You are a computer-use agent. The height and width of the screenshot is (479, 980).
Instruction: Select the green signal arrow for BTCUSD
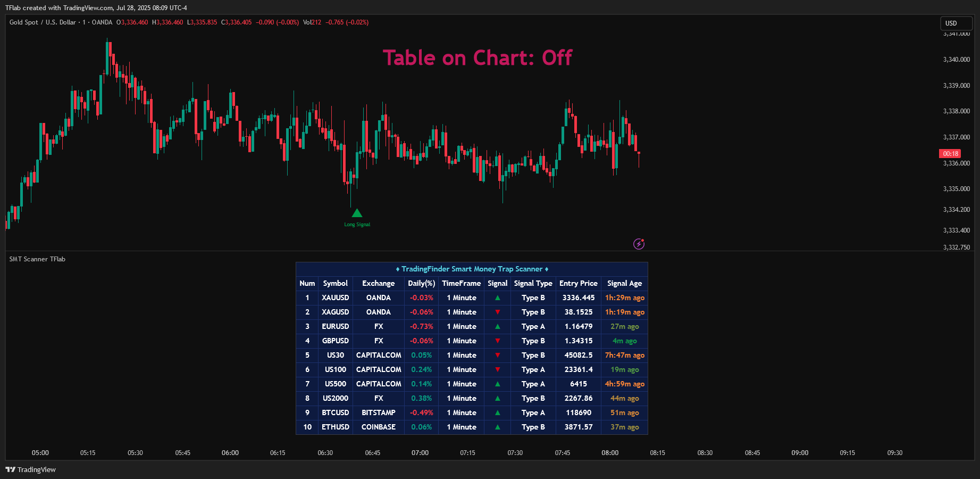click(498, 413)
